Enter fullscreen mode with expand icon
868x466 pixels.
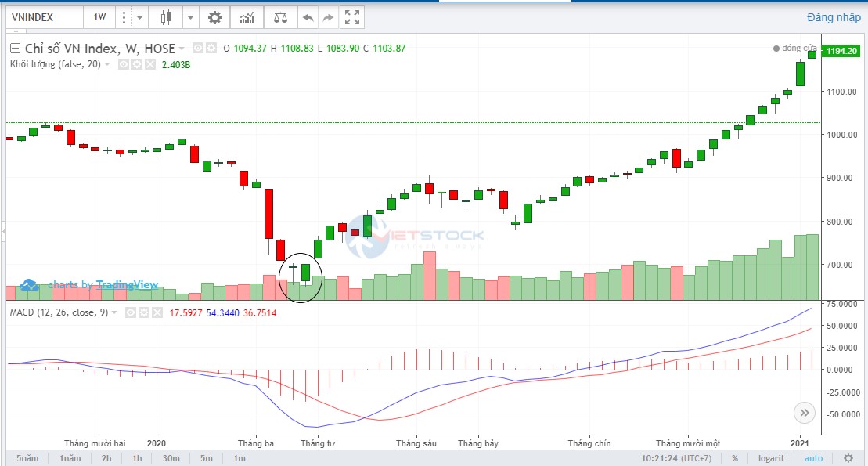click(353, 16)
